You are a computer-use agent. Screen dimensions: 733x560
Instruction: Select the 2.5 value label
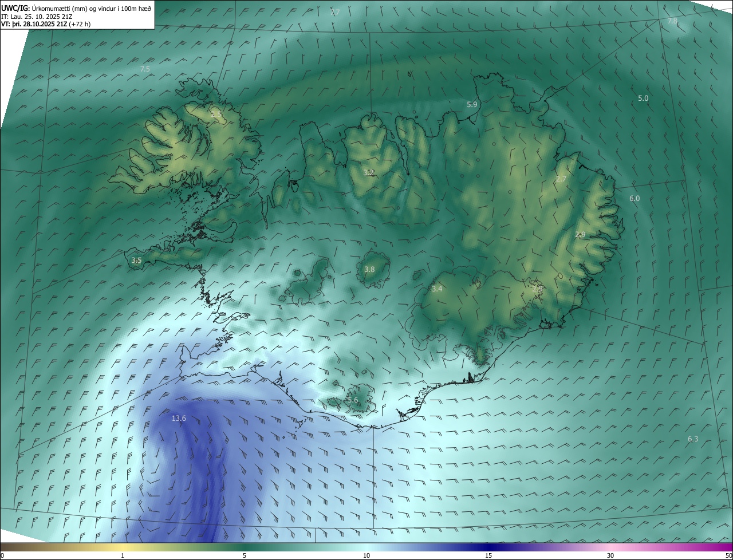216,115
